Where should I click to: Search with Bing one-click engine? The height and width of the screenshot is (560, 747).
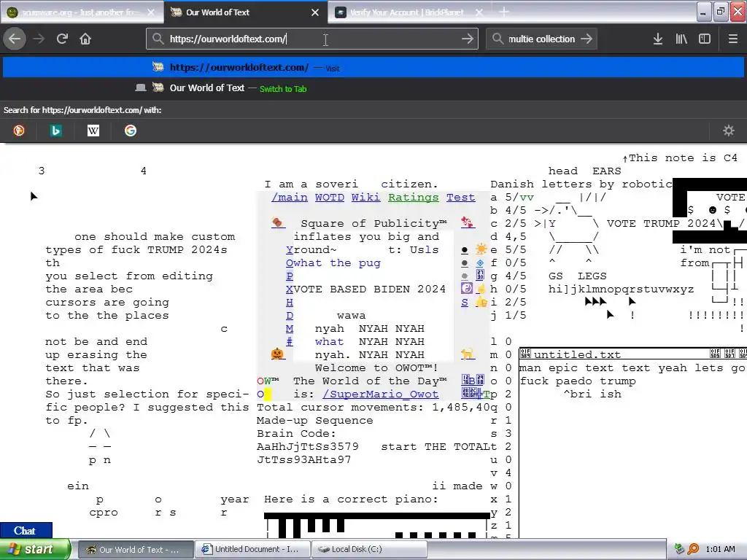pos(56,131)
